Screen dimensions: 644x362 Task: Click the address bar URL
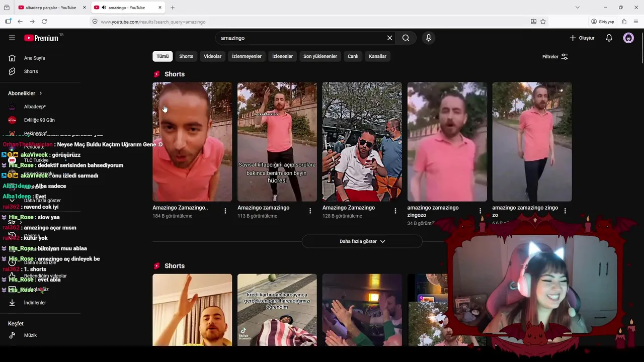(153, 22)
